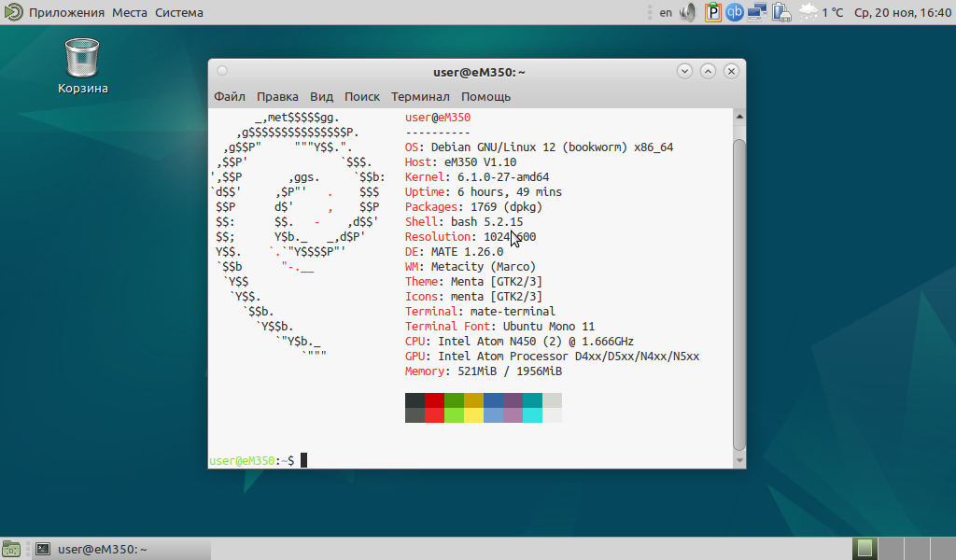Click the OS line Debian GNU/Linux 12
956x560 pixels.
pos(539,147)
